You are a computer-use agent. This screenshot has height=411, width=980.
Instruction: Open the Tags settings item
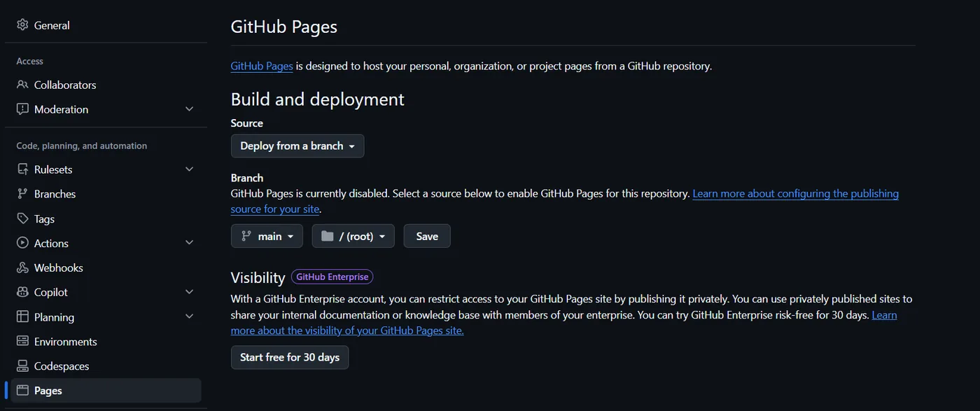tap(106, 218)
